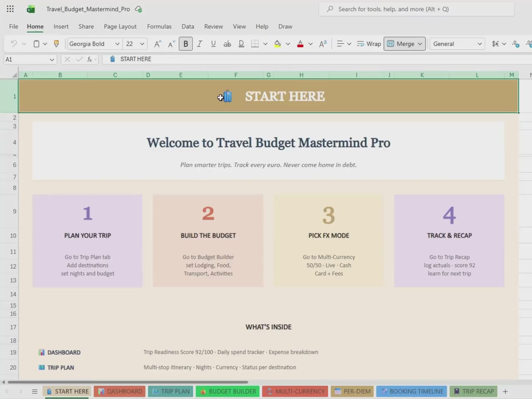
Task: Open the Draw tab
Action: coord(285,26)
